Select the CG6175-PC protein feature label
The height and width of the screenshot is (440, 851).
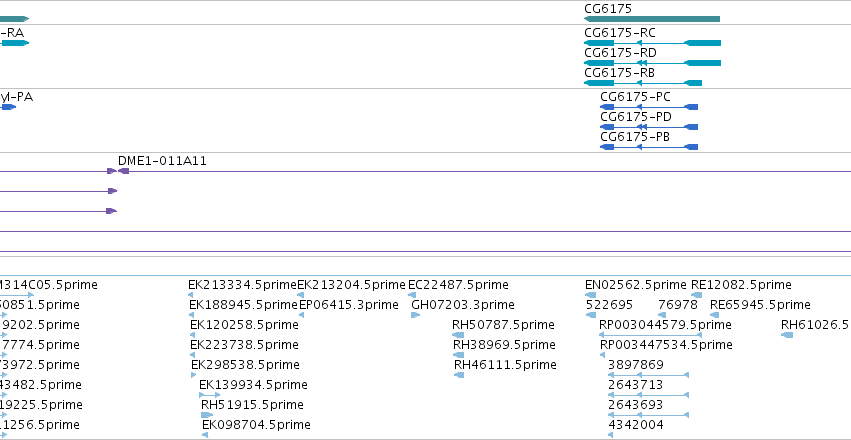click(636, 97)
